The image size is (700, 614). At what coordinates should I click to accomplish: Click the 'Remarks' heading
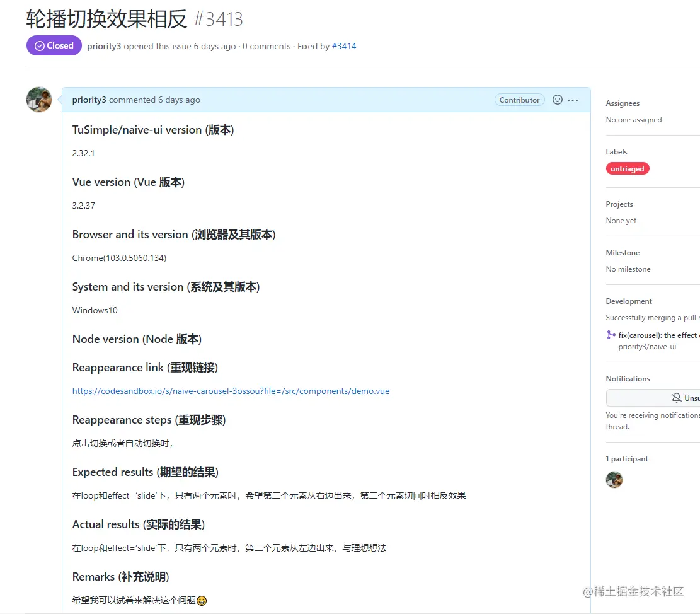pos(120,576)
